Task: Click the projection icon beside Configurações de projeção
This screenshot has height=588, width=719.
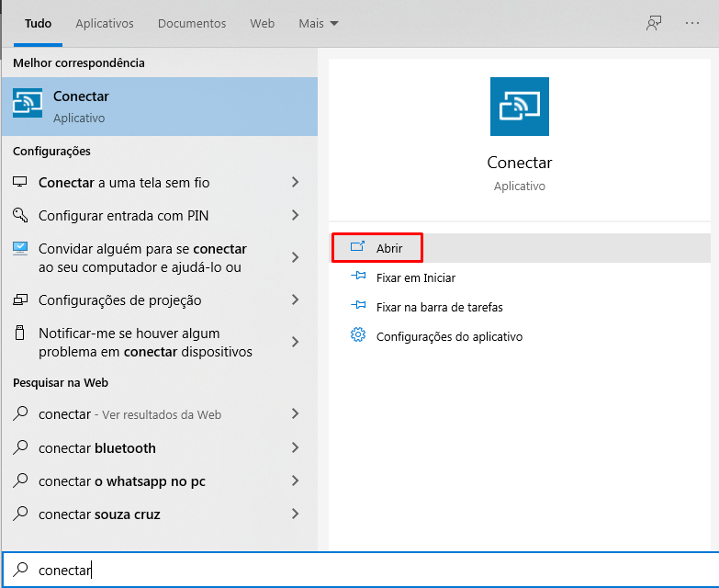Action: [20, 300]
